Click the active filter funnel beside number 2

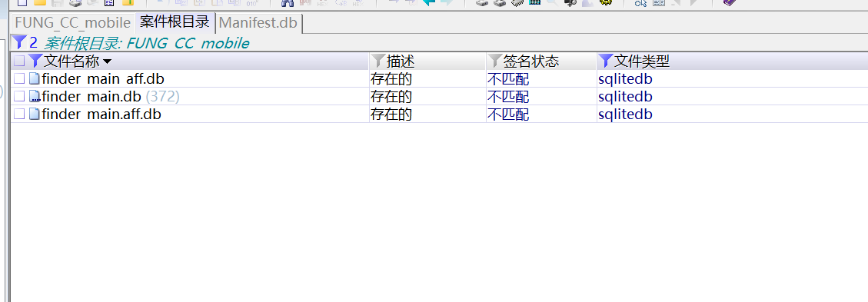tap(18, 42)
